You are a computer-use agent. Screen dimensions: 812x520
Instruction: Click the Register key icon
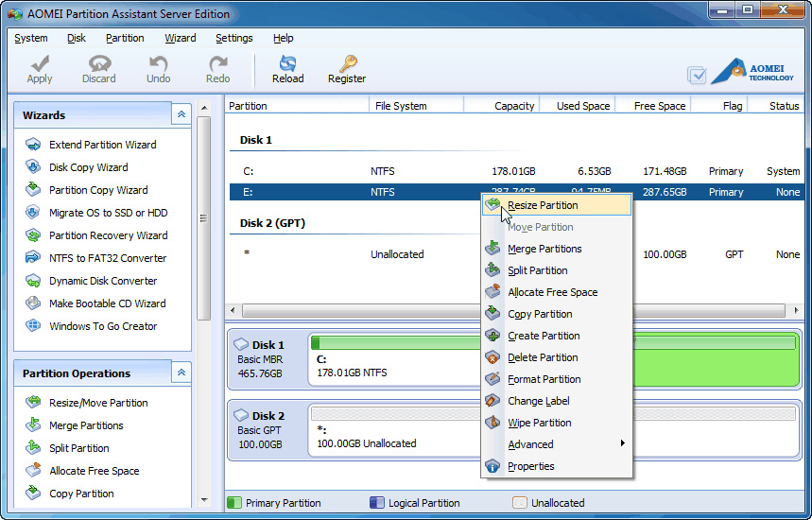347,64
